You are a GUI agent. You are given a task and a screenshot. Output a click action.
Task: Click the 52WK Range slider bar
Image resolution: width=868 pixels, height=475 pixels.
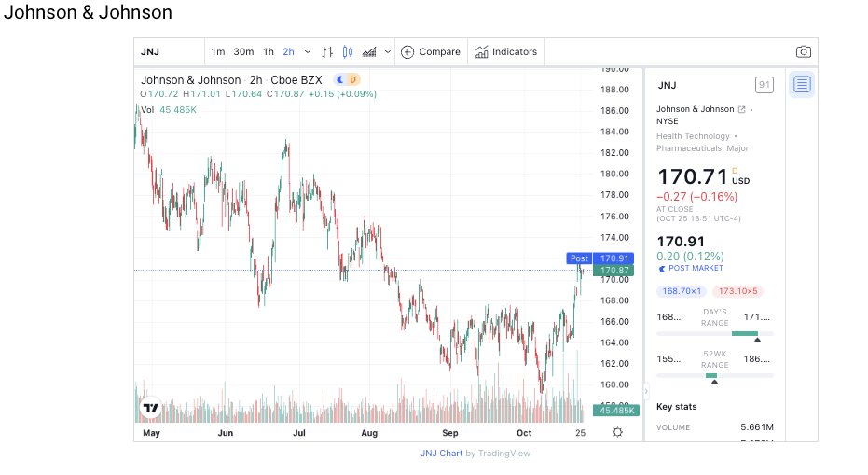[715, 376]
